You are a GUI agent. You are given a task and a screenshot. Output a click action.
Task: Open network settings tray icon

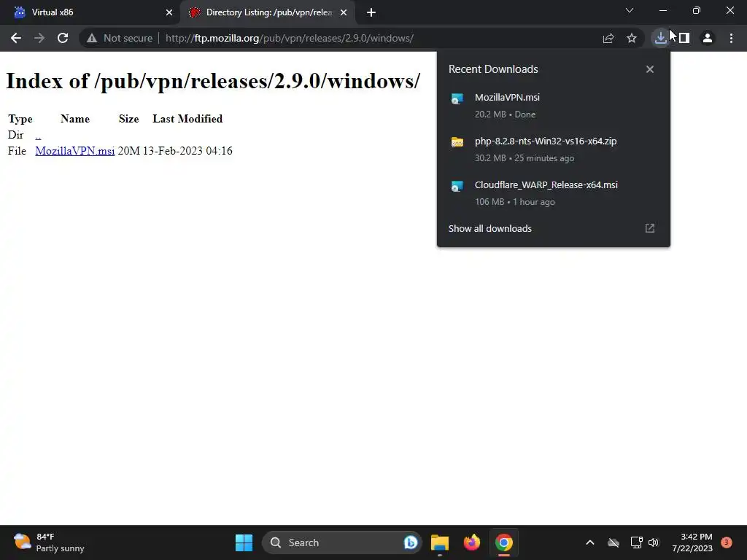(636, 542)
